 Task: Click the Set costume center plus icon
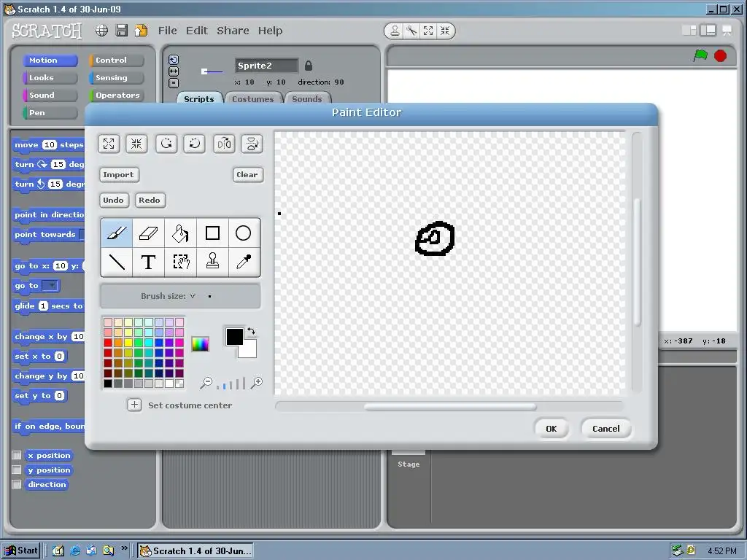point(134,405)
